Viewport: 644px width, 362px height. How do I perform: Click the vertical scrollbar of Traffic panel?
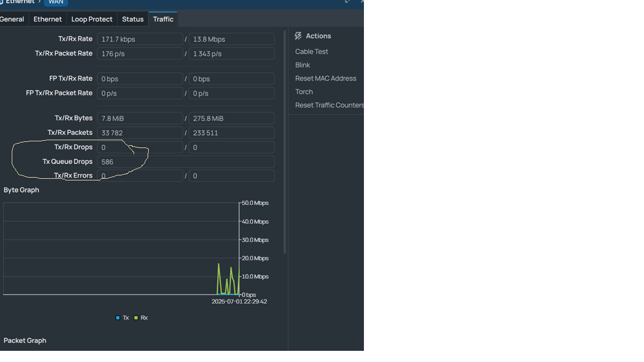(x=285, y=142)
